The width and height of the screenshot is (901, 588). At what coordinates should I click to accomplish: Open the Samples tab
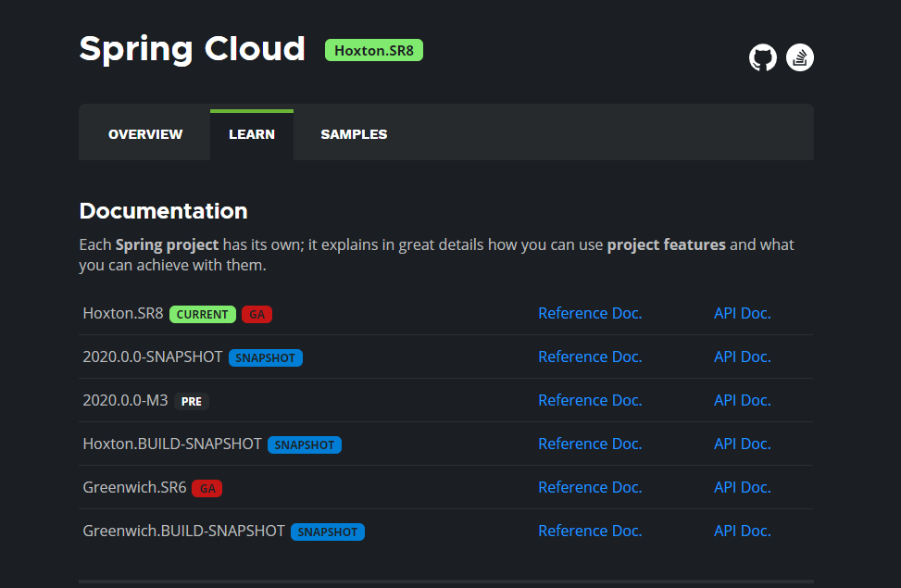coord(354,134)
